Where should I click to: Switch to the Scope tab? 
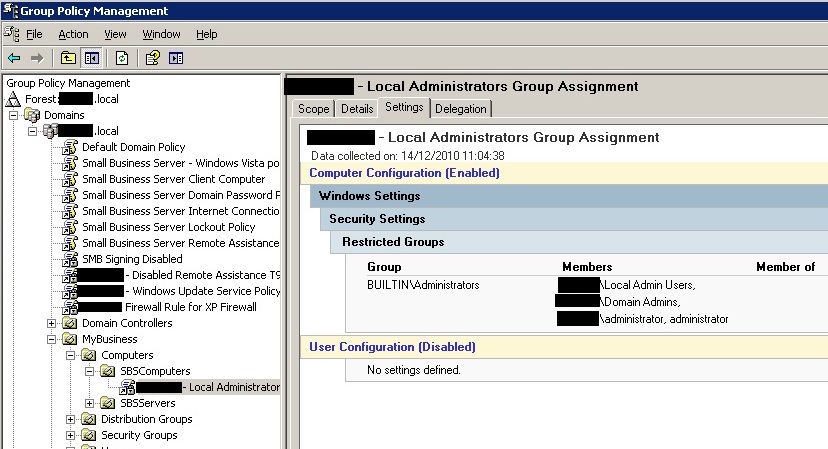314,109
